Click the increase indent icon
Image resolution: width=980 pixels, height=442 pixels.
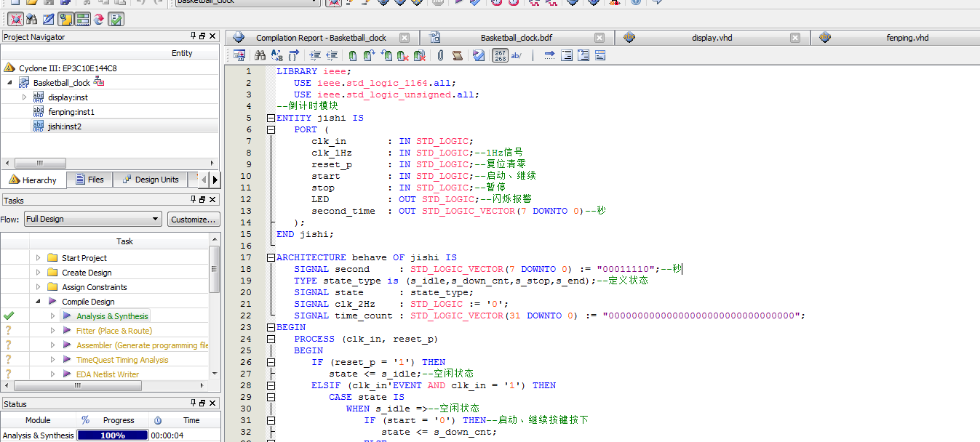[315, 55]
